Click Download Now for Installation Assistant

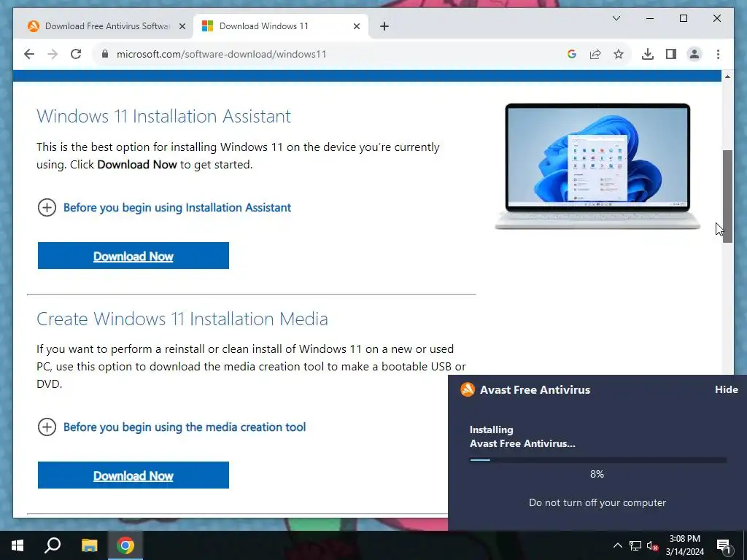133,256
